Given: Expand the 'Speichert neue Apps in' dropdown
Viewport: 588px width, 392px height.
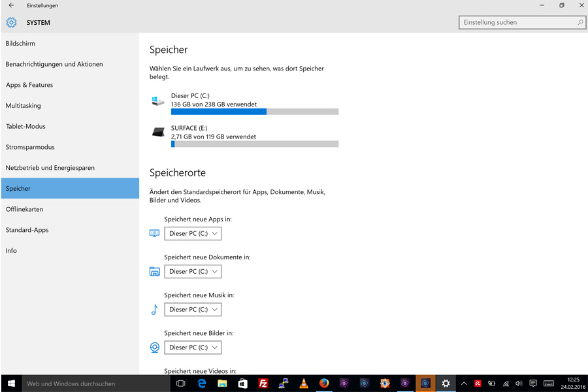Looking at the screenshot, I should pyautogui.click(x=193, y=233).
